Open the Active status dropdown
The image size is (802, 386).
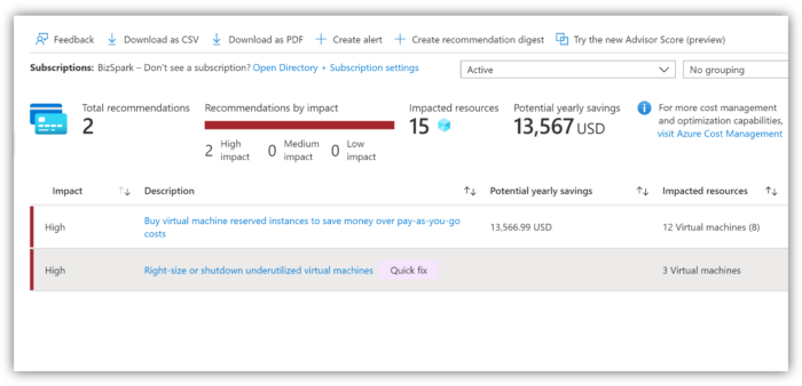568,70
